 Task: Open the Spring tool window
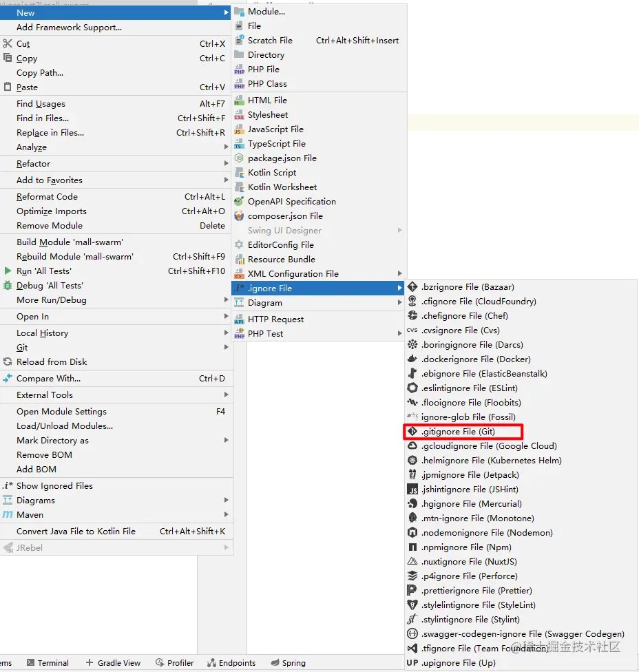point(288,663)
